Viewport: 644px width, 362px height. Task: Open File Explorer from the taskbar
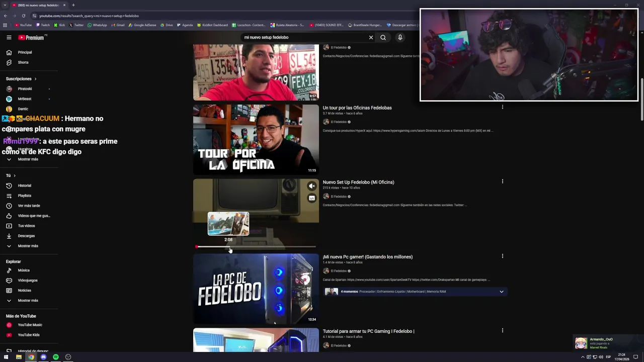(19, 357)
